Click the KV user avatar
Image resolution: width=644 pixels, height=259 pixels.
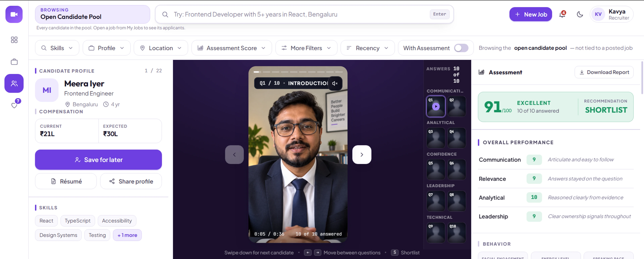tap(598, 14)
